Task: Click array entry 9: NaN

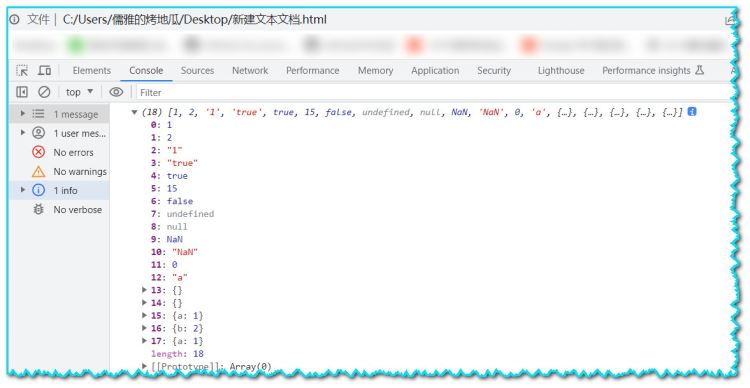Action: point(166,239)
